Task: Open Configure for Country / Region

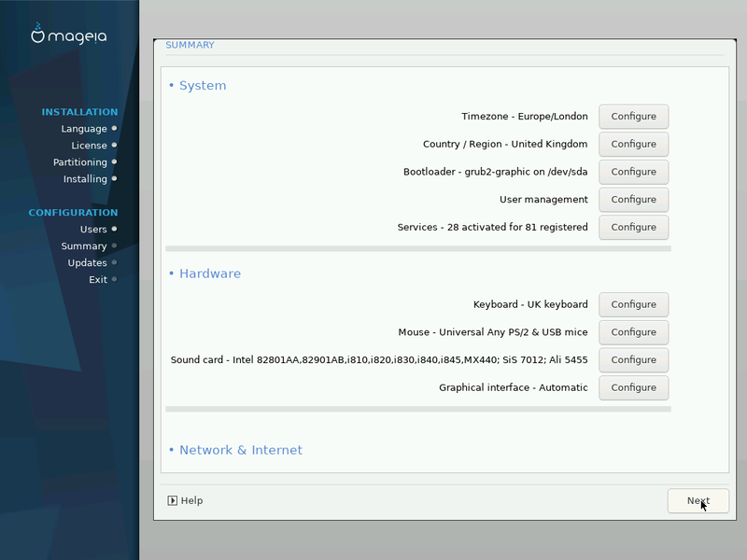Action: click(x=633, y=145)
